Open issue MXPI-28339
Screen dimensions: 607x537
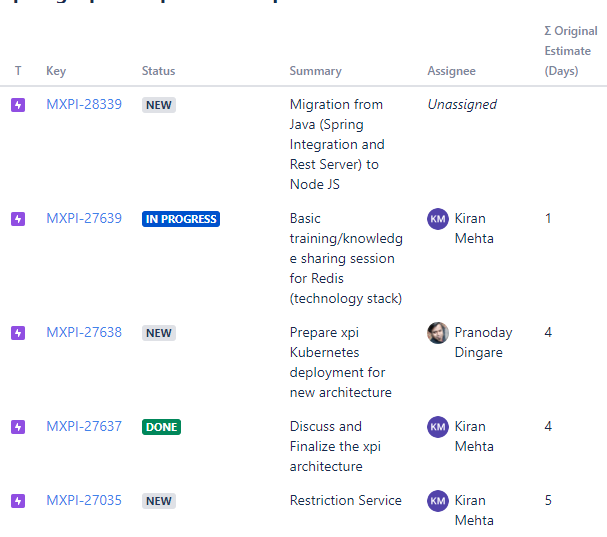pyautogui.click(x=84, y=105)
